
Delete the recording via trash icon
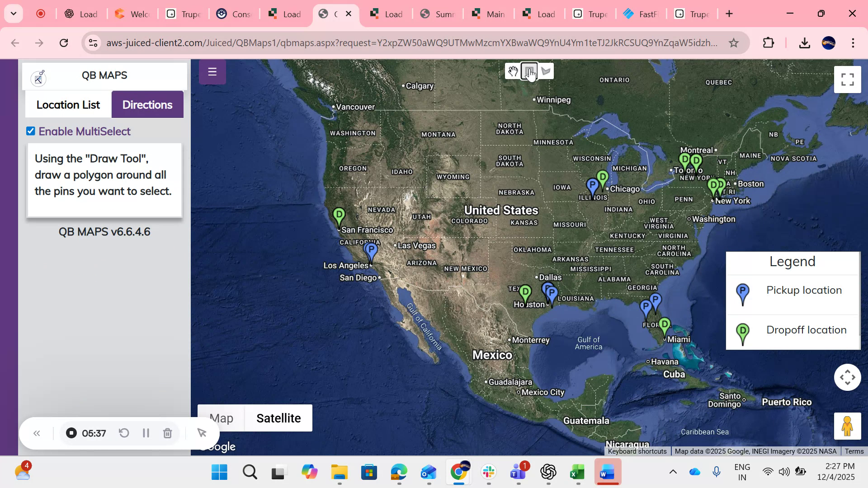[167, 433]
